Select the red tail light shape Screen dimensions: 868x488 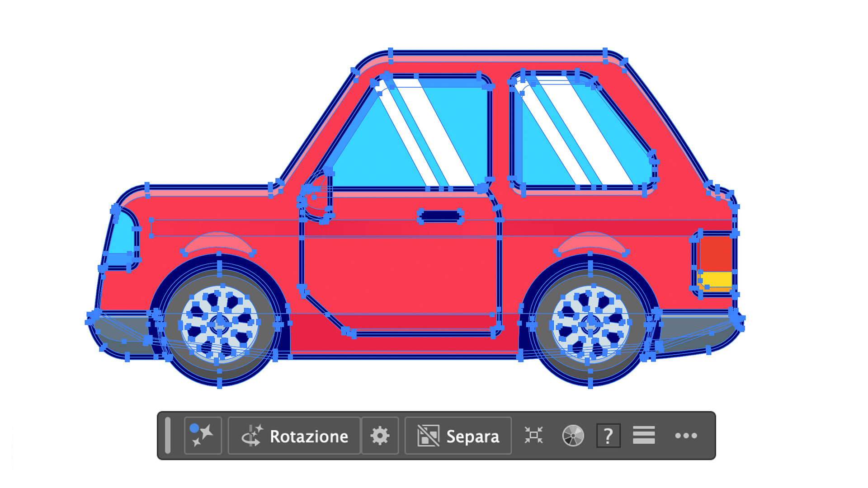click(x=716, y=253)
